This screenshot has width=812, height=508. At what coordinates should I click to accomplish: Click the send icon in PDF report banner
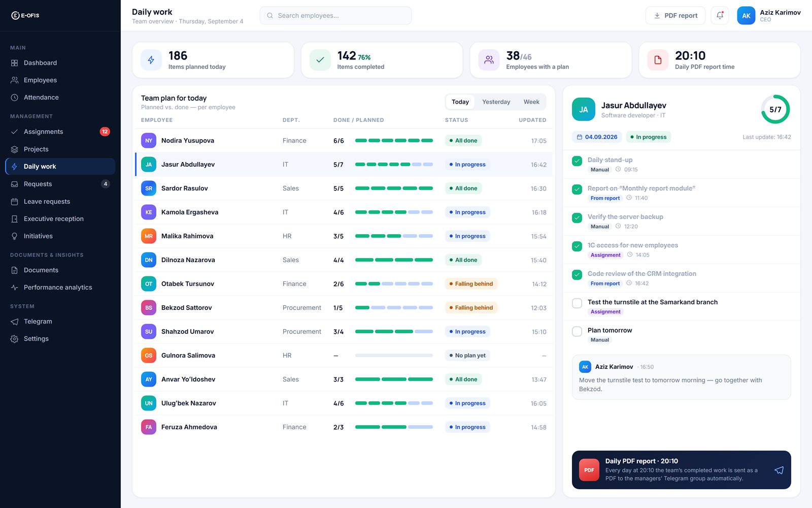(x=779, y=470)
